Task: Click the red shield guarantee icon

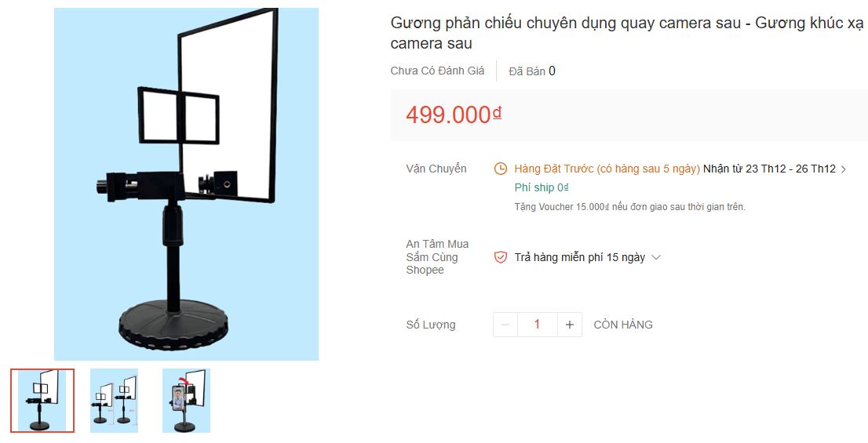Action: pos(501,257)
